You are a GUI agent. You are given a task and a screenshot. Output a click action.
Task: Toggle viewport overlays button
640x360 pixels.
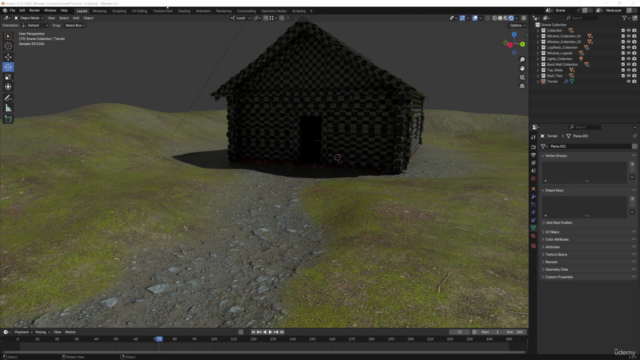[x=475, y=18]
